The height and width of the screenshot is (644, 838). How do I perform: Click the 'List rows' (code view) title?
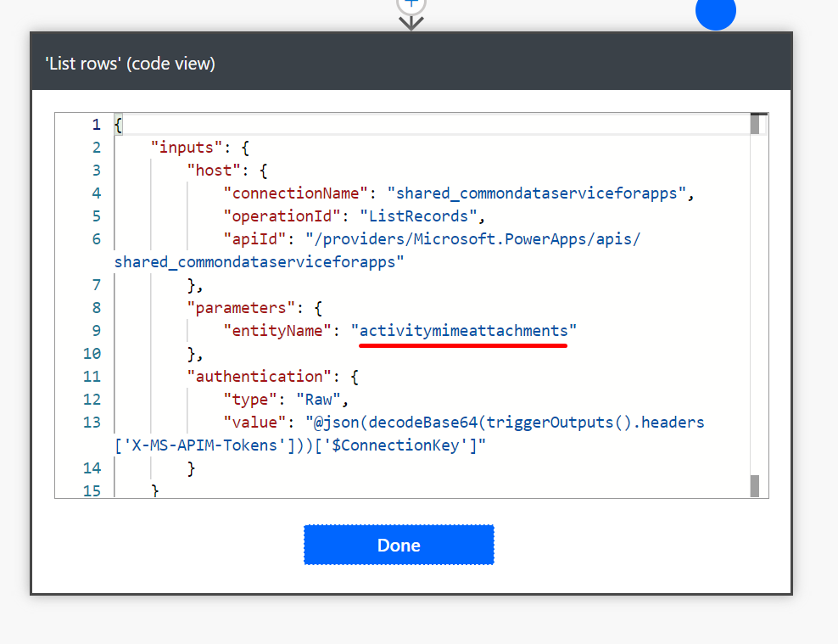tap(130, 64)
